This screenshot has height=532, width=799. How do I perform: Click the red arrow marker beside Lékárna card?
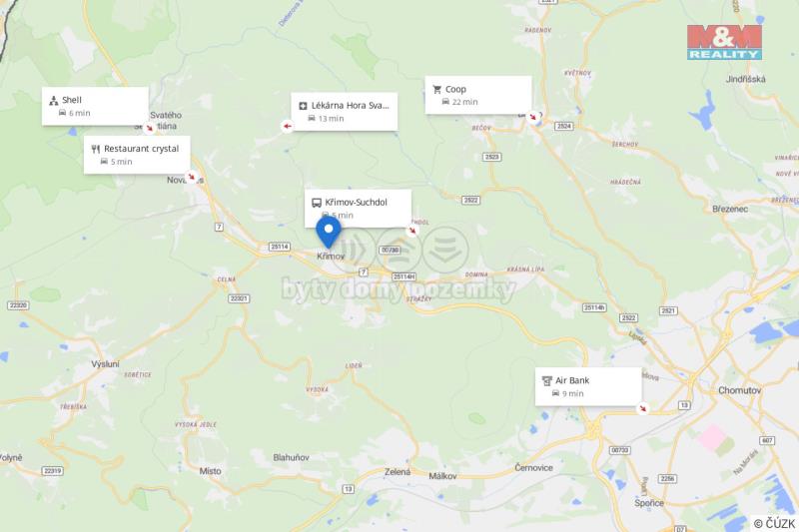click(287, 126)
